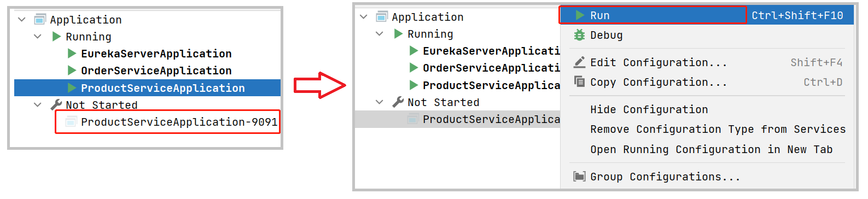This screenshot has height=199, width=868.
Task: Click the Edit Configuration pencil icon
Action: click(x=579, y=62)
